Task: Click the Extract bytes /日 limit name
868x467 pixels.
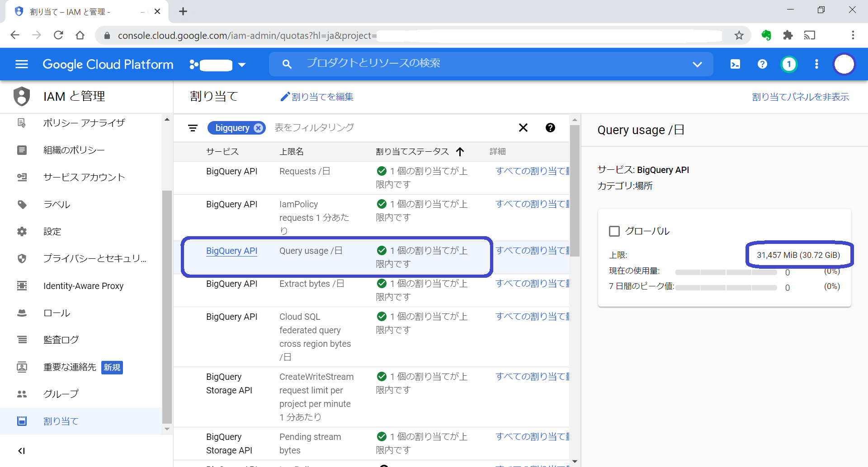Action: coord(311,284)
